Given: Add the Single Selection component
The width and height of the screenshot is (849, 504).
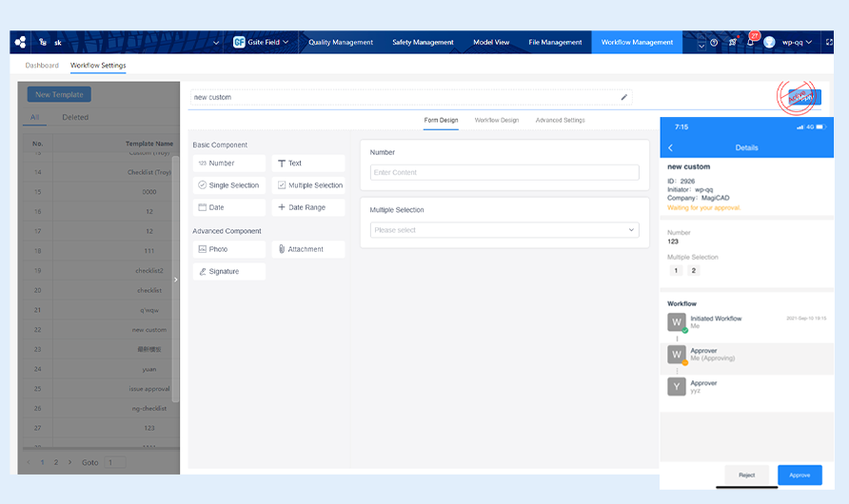Looking at the screenshot, I should pyautogui.click(x=228, y=185).
